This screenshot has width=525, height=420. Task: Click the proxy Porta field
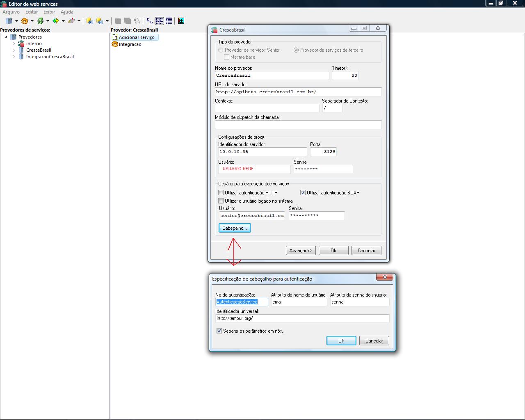(x=323, y=152)
